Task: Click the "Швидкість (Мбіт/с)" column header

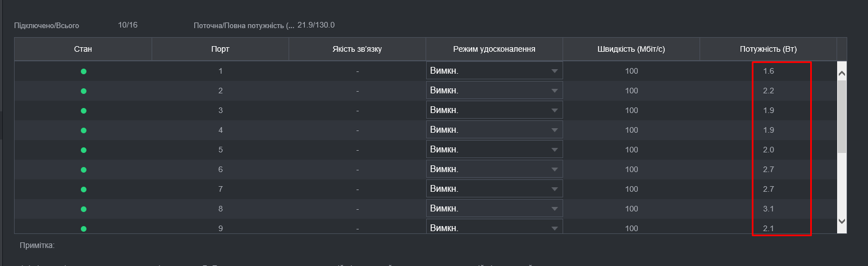Action: tap(631, 49)
